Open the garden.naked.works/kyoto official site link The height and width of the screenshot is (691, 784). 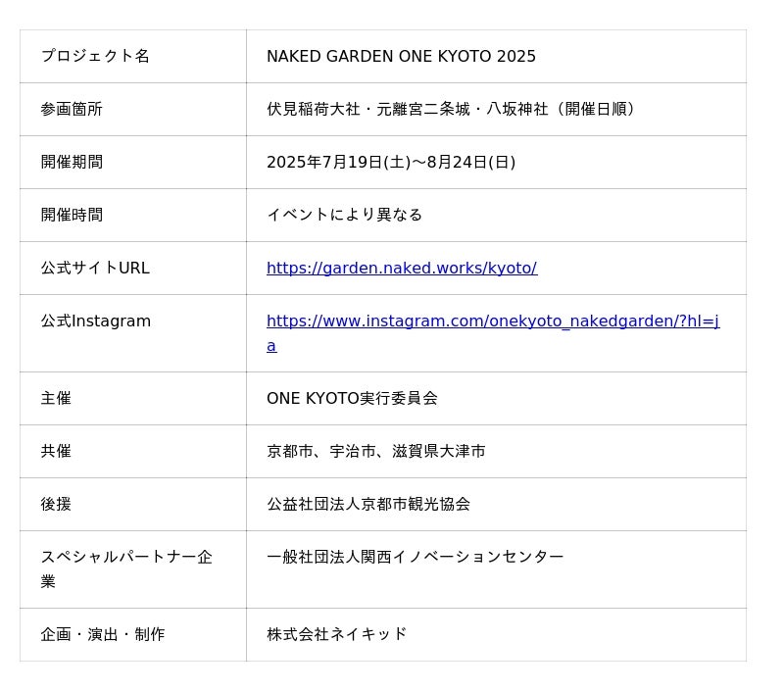click(401, 268)
